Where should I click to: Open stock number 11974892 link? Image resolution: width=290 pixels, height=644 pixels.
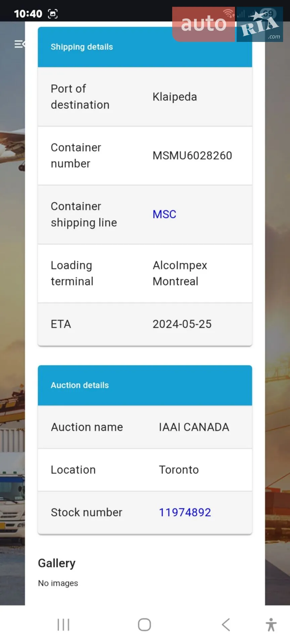[x=185, y=513]
